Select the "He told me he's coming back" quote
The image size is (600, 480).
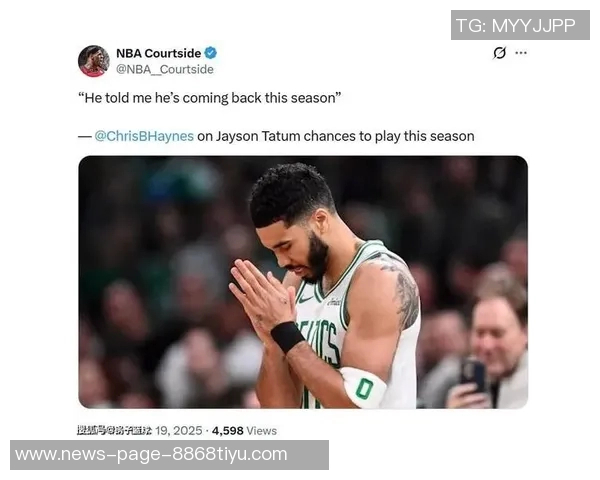[x=209, y=98]
